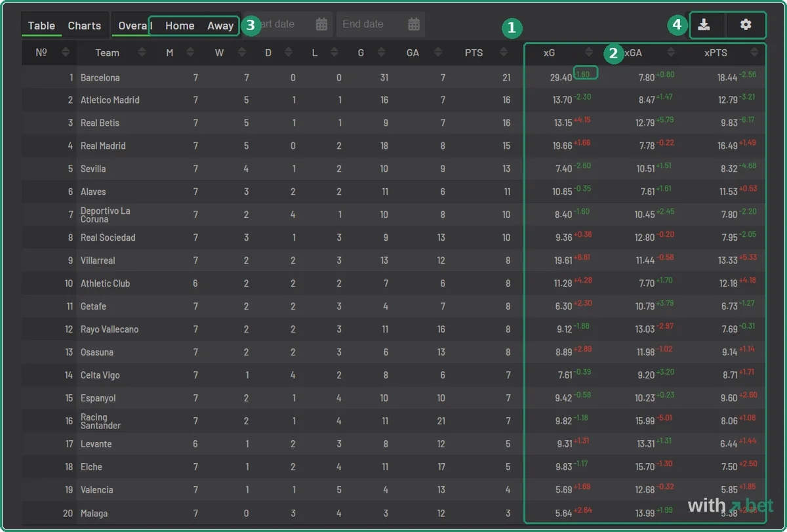Sort by matches M column arrows

pos(190,52)
